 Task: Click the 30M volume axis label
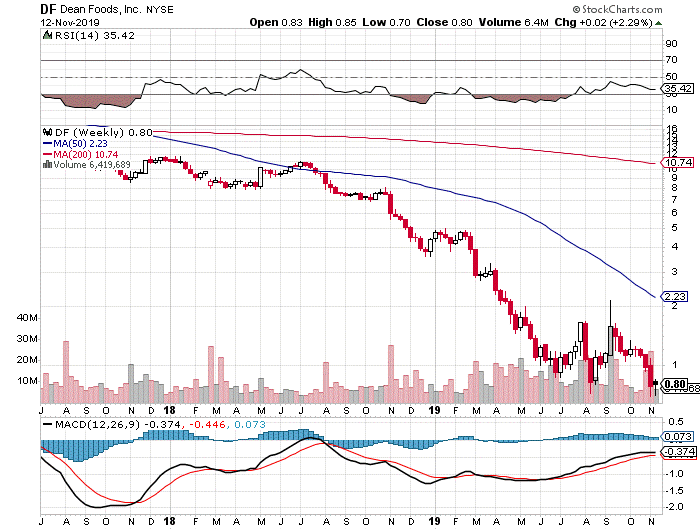point(27,339)
